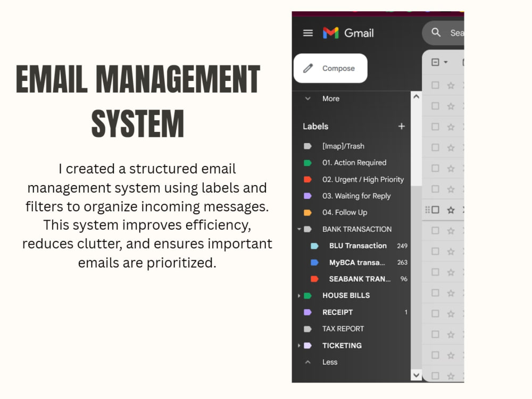The height and width of the screenshot is (399, 532).
Task: Open the Gmail main menu hamburger icon
Action: (x=307, y=33)
